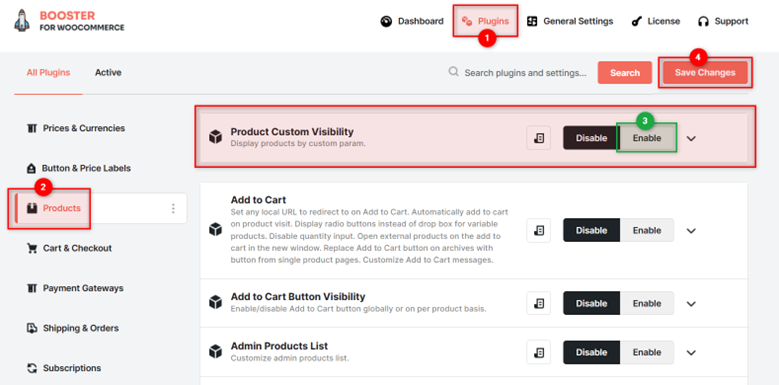The image size is (779, 385).
Task: Click the search magnifier icon
Action: [453, 72]
